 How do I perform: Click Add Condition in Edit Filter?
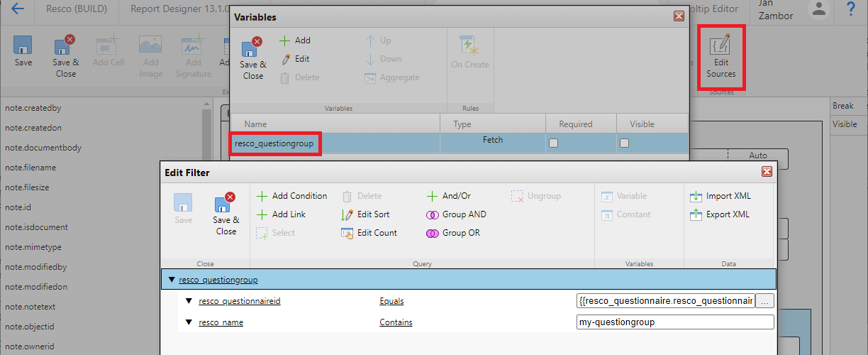(291, 196)
